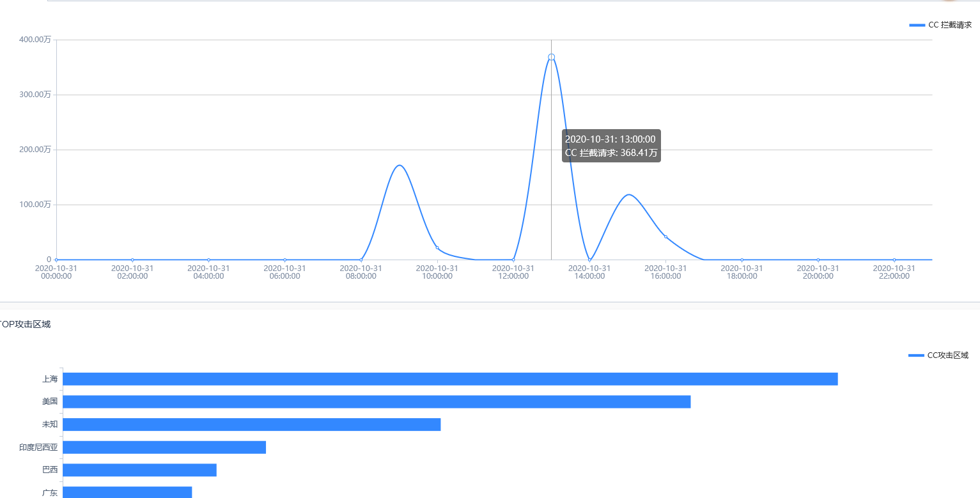Click the 08:00:00 data point marker
Viewport: 980px width, 498px height.
point(361,260)
